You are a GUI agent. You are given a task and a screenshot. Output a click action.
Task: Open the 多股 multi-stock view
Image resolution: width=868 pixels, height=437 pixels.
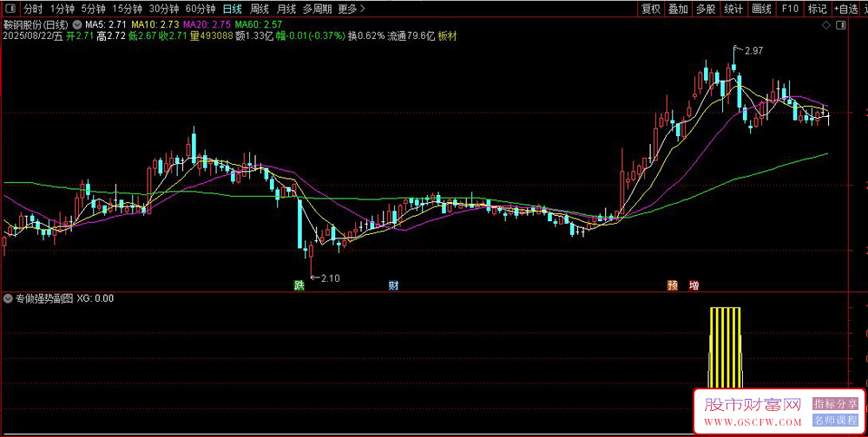(705, 9)
